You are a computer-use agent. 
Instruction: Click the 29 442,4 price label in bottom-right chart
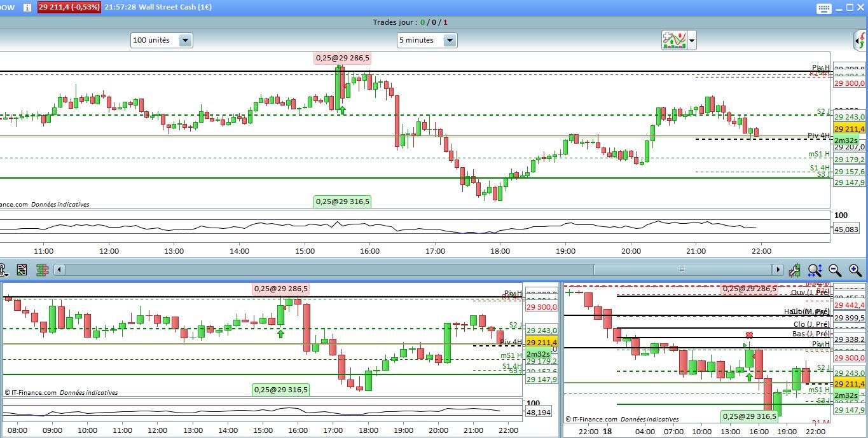pyautogui.click(x=850, y=305)
